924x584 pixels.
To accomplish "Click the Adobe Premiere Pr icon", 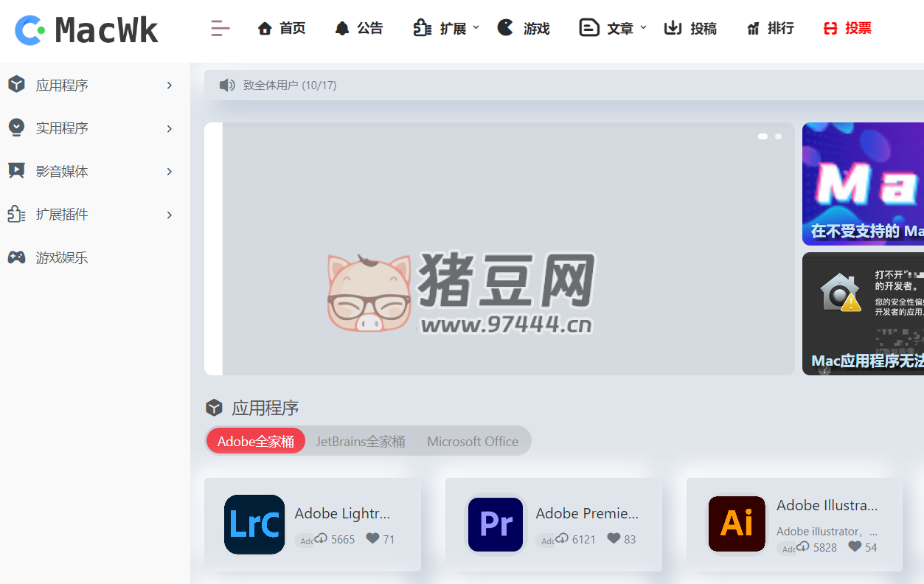I will point(495,524).
